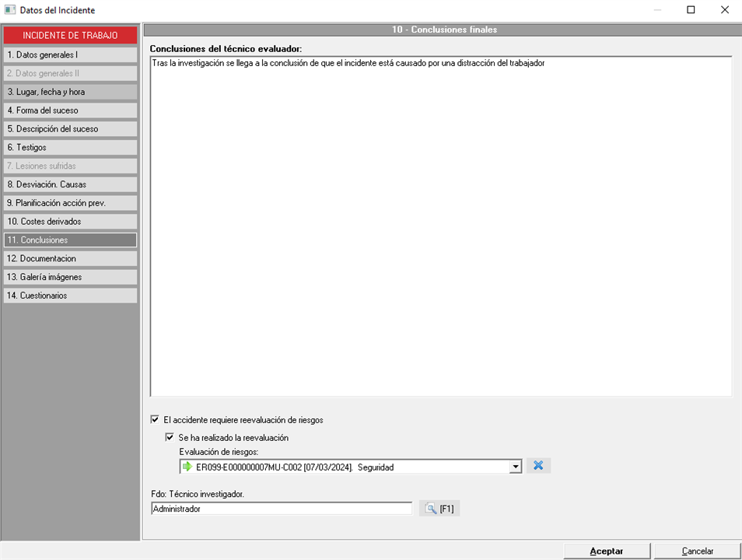Open '12. Documentacion' section
Image resolution: width=742 pixels, height=560 pixels.
[x=70, y=258]
